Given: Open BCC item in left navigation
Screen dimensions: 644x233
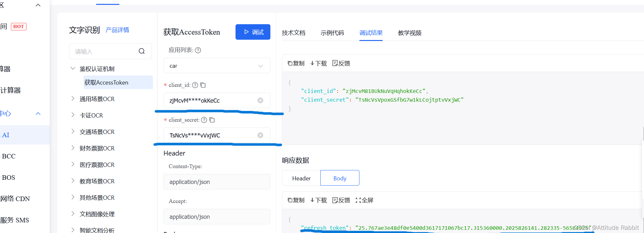Looking at the screenshot, I should click(8, 156).
